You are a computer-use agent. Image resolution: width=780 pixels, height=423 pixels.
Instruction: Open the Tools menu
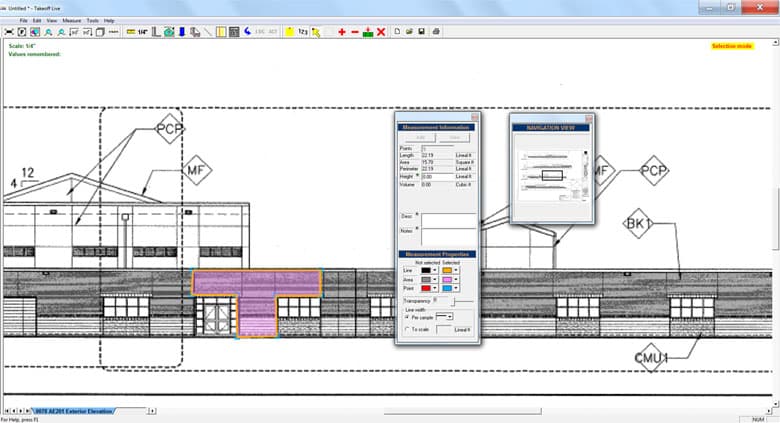(x=92, y=20)
